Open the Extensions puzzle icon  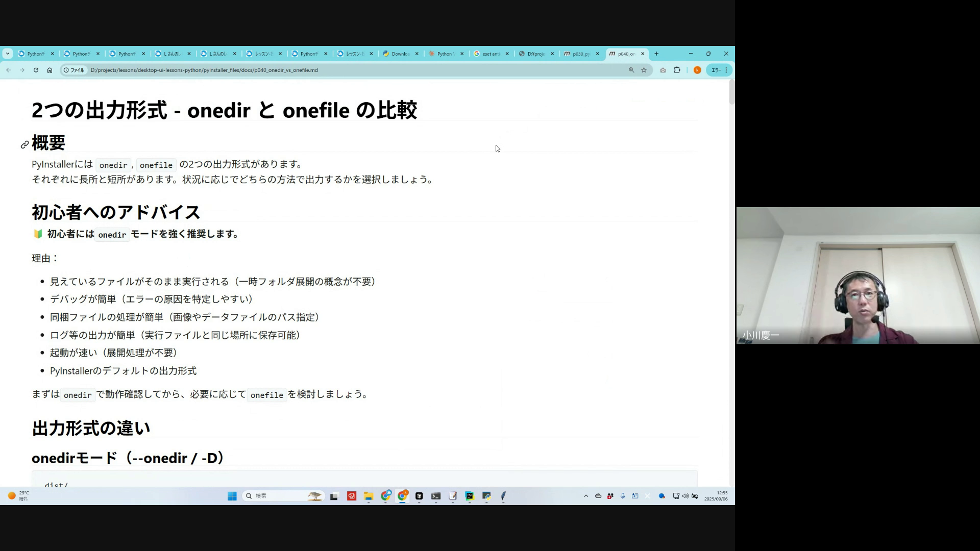[x=677, y=70]
